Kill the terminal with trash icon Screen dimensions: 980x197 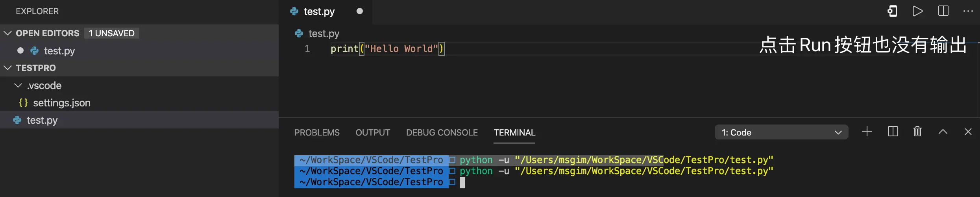click(x=917, y=132)
